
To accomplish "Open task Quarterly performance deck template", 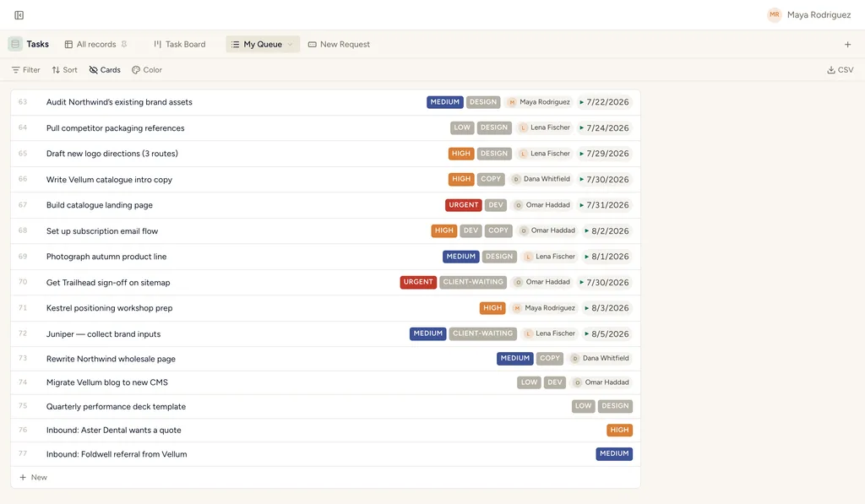I will point(116,406).
